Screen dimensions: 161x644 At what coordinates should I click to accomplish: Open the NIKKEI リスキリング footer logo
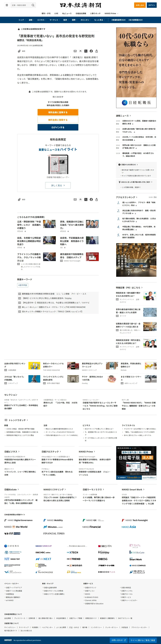tap(43, 546)
